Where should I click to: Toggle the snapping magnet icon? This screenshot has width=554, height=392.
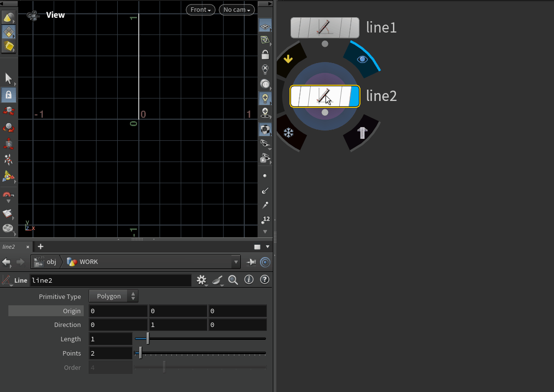point(8,195)
